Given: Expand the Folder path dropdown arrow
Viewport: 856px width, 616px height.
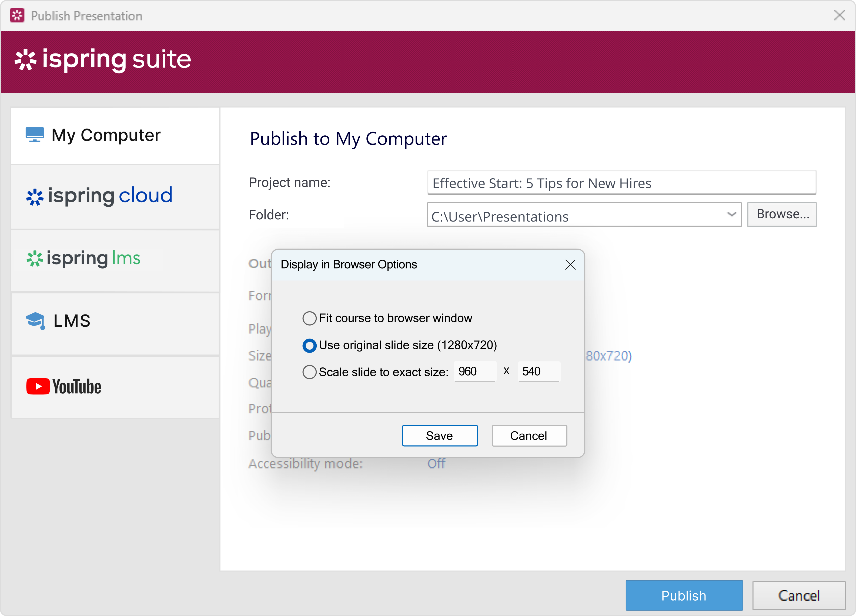Looking at the screenshot, I should tap(731, 215).
